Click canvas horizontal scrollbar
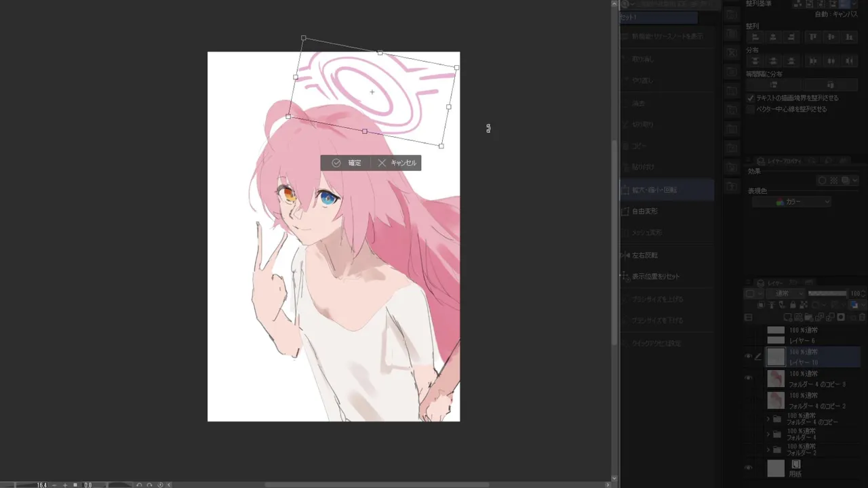Image resolution: width=868 pixels, height=488 pixels. (376, 485)
